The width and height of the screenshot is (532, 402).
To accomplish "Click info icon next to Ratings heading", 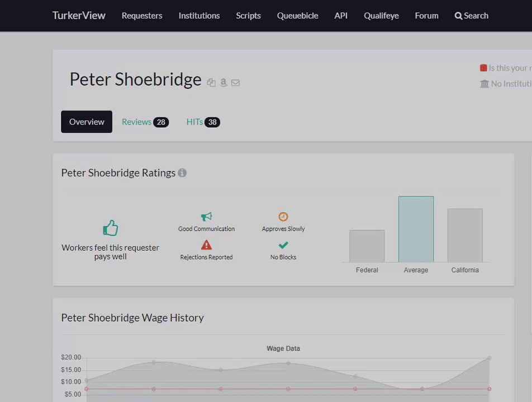I will tap(182, 173).
